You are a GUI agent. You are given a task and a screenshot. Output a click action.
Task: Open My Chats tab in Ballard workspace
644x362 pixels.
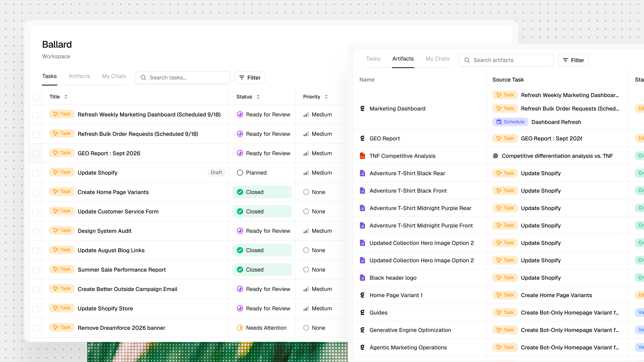click(x=114, y=76)
